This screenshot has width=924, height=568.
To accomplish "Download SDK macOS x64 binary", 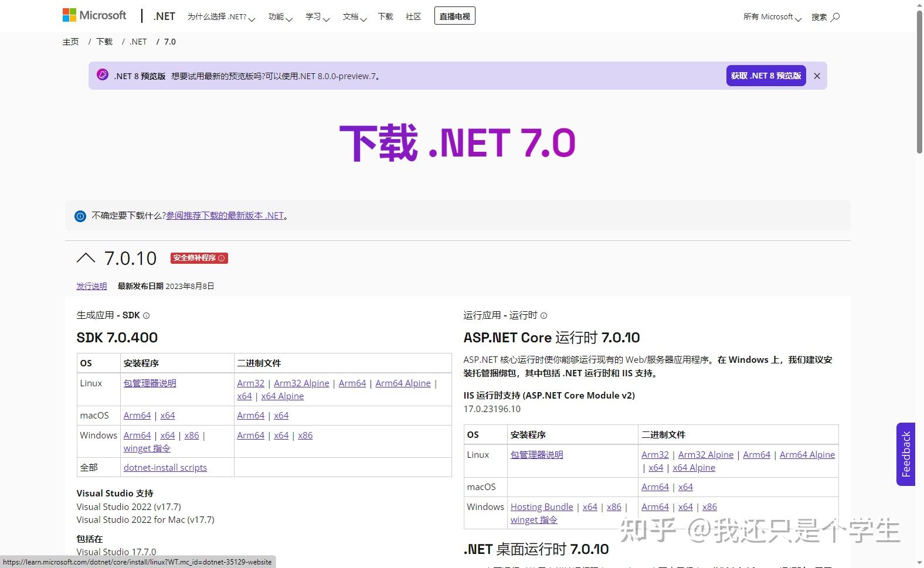I will click(x=281, y=416).
